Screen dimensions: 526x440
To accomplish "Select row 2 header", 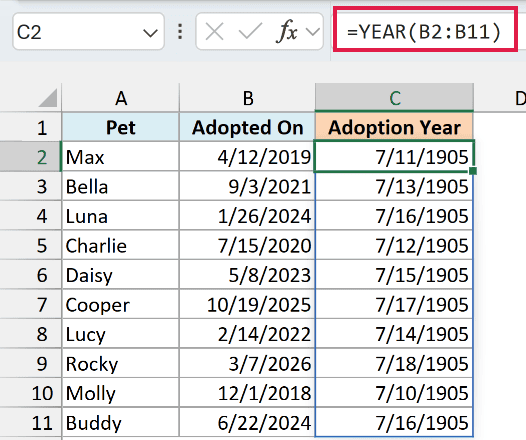I will pyautogui.click(x=31, y=157).
